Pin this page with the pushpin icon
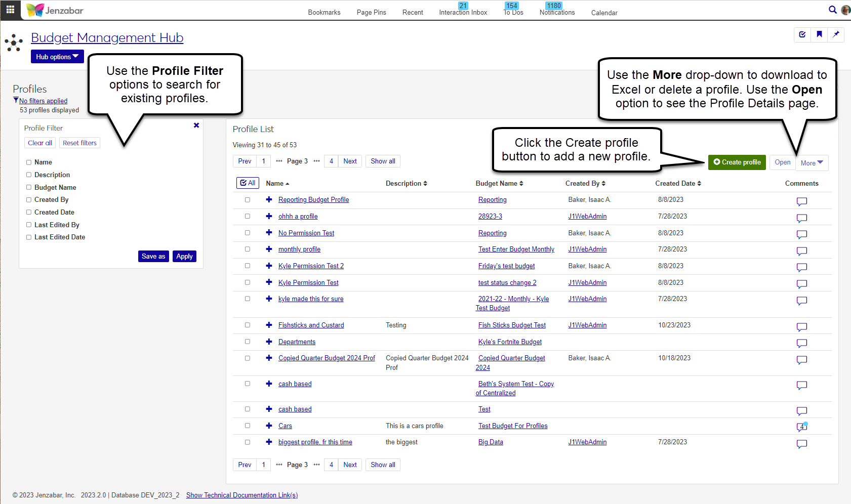This screenshot has height=504, width=851. click(x=836, y=34)
